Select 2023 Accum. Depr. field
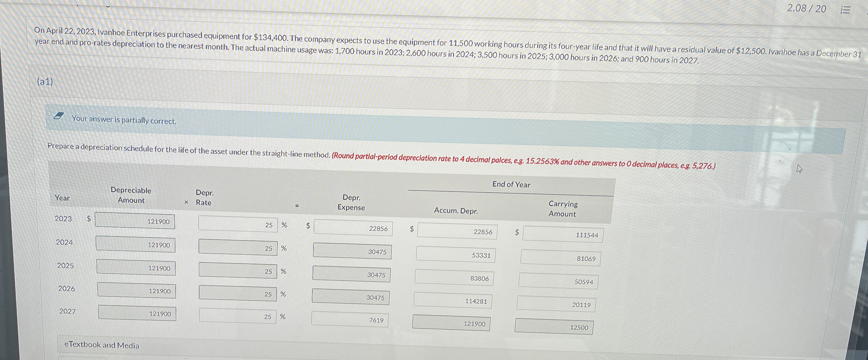Screen dimensions: 868x360 [457, 231]
